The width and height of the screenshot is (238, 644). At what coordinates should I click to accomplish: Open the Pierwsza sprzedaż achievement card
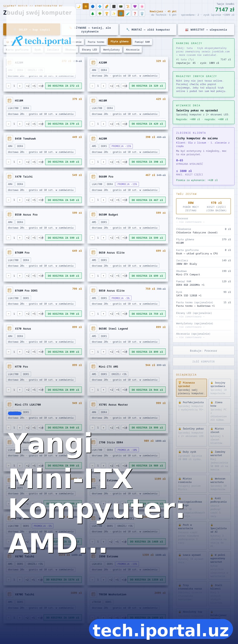pos(192,388)
